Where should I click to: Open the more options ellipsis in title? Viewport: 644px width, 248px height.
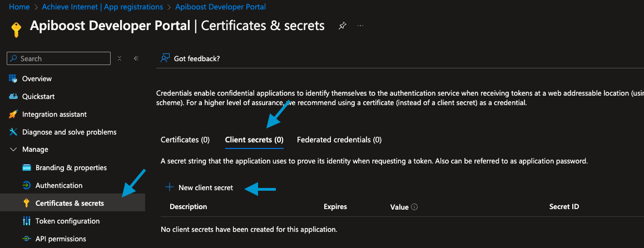[x=360, y=26]
